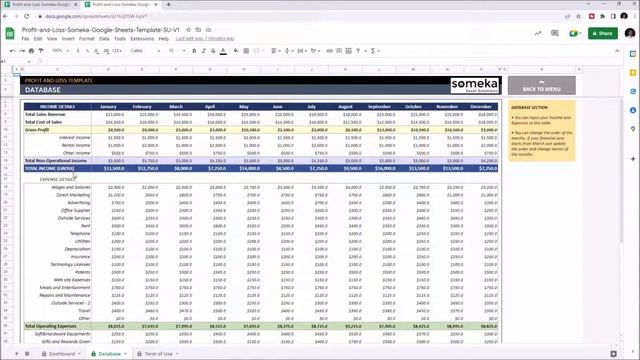Click the Insert chart icon

348,51
